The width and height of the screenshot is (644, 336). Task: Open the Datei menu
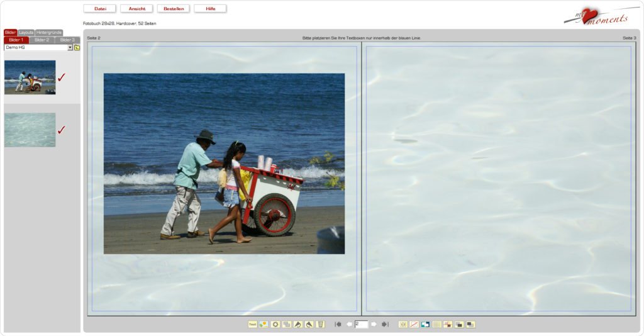pyautogui.click(x=100, y=9)
